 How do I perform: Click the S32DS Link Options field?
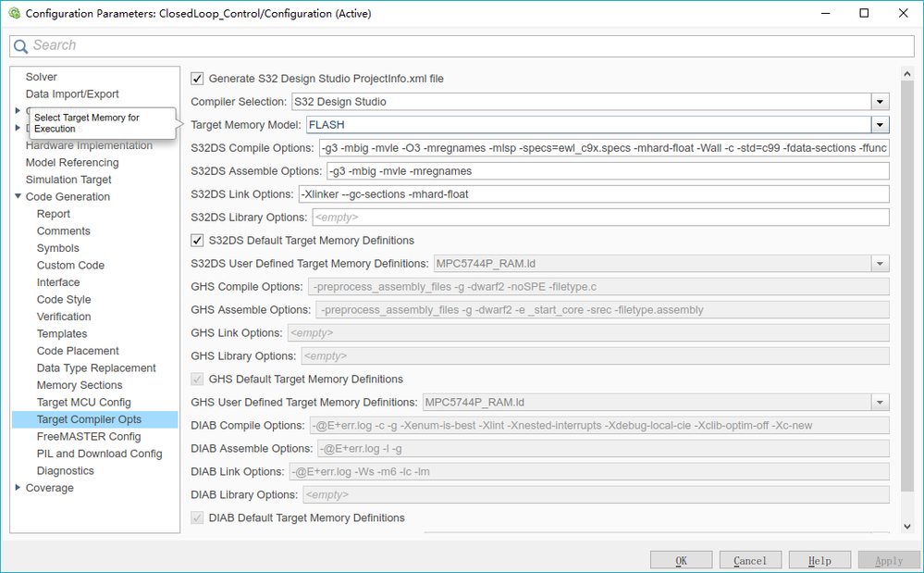(594, 194)
